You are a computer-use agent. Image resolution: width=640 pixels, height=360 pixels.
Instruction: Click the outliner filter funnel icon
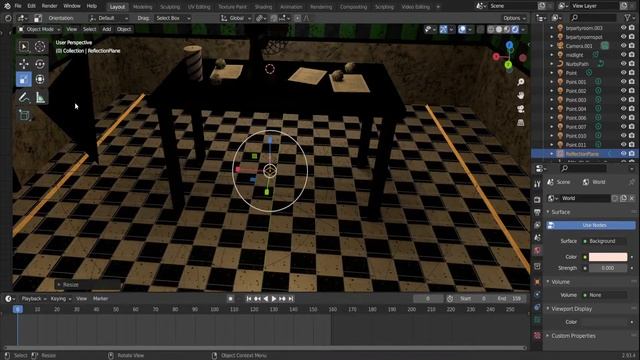pyautogui.click(x=627, y=18)
